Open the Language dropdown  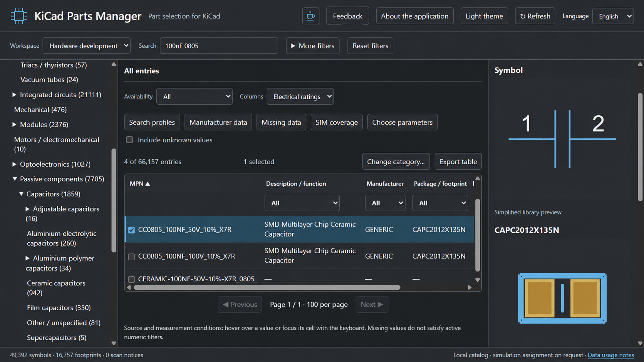[613, 16]
